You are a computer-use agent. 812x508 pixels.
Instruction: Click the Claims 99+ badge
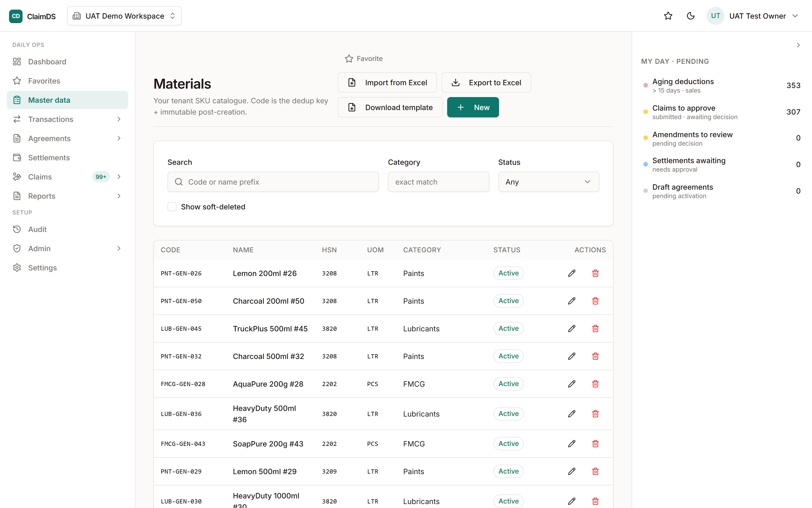coord(101,177)
